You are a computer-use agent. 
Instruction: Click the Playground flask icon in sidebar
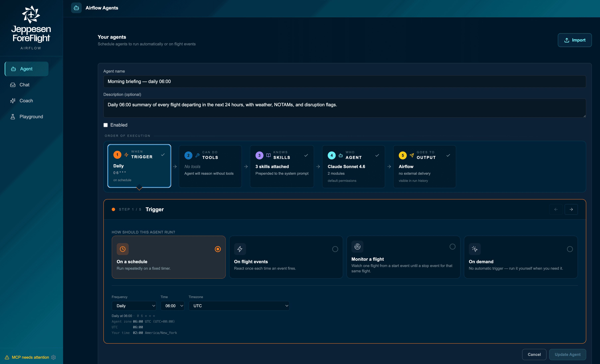point(13,117)
